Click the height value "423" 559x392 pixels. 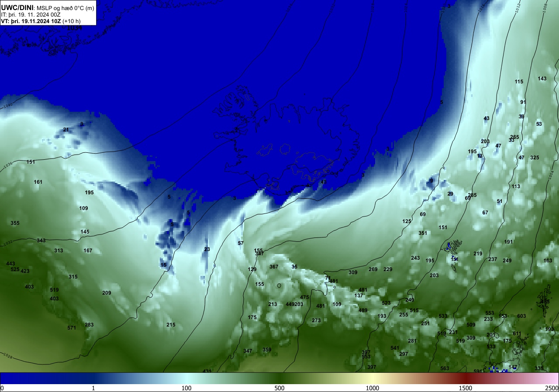(25, 271)
